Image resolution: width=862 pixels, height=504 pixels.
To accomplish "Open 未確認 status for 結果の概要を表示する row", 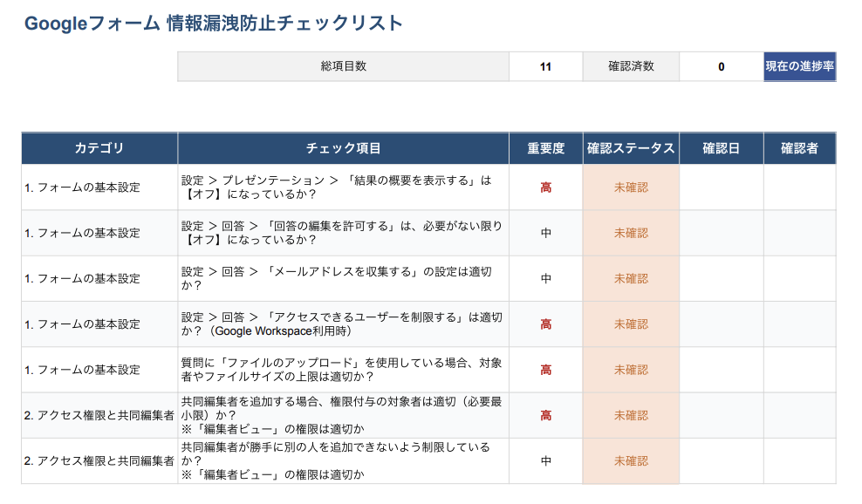I will pos(631,187).
